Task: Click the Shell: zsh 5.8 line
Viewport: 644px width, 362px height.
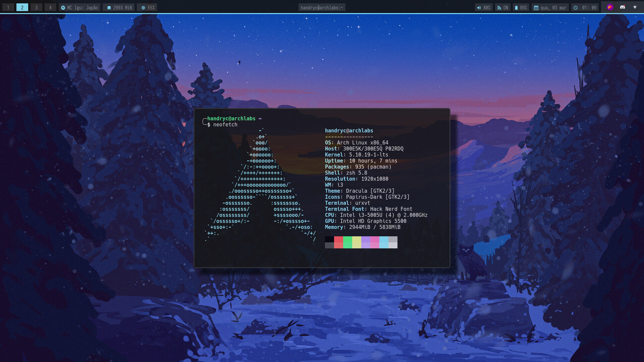Action: click(346, 173)
